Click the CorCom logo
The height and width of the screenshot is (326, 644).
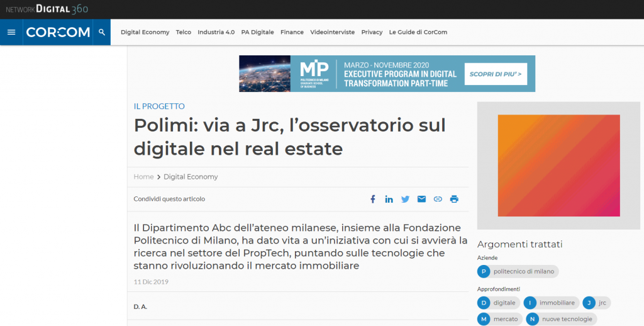(x=58, y=32)
